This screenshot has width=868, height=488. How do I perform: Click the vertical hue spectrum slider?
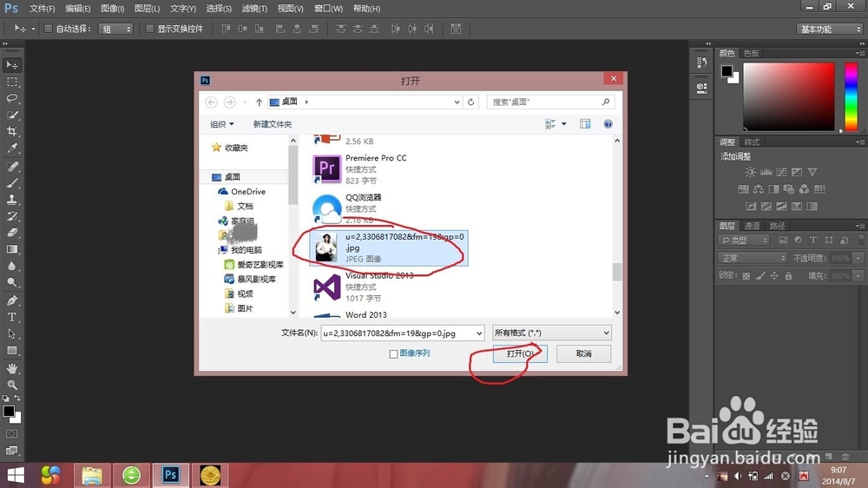851,97
